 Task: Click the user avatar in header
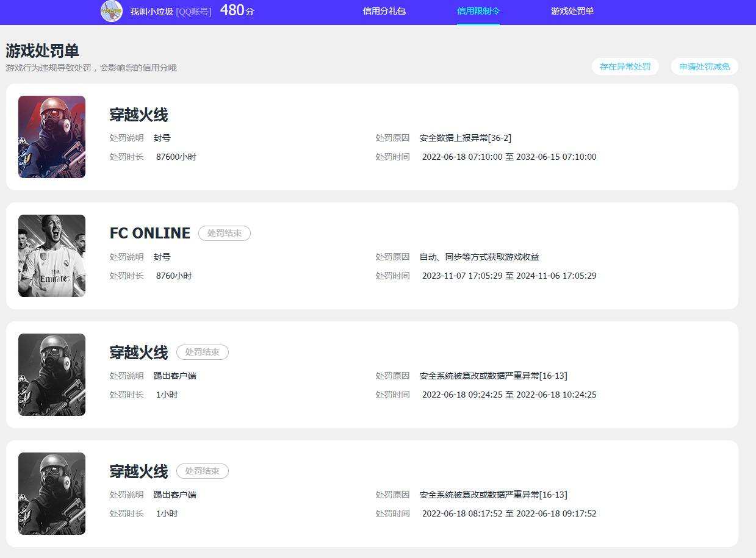[112, 11]
